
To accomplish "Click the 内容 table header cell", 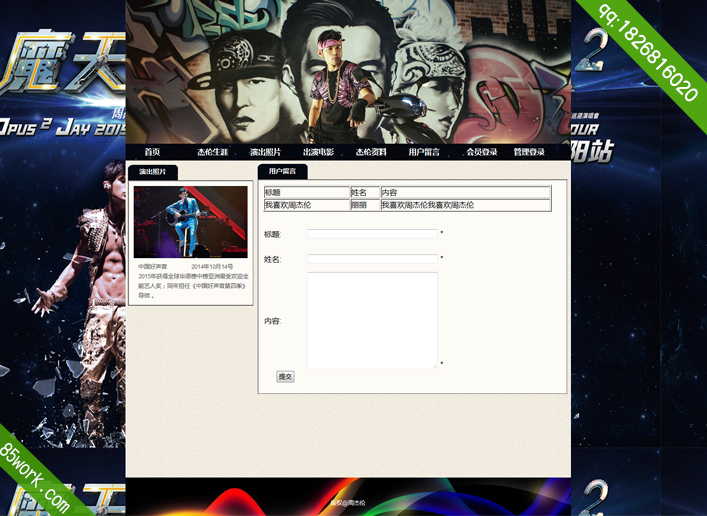I will tap(466, 193).
